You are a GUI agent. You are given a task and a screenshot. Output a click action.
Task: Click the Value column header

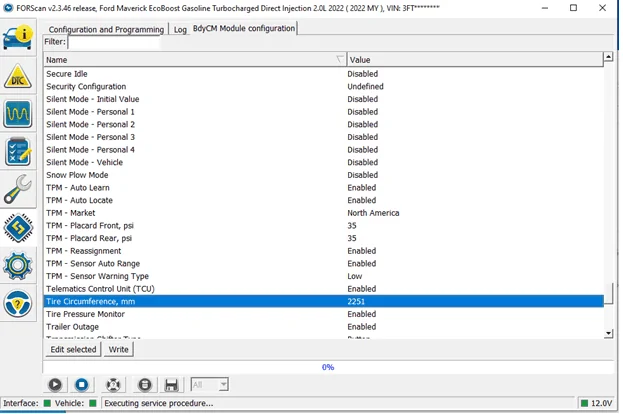click(x=475, y=60)
